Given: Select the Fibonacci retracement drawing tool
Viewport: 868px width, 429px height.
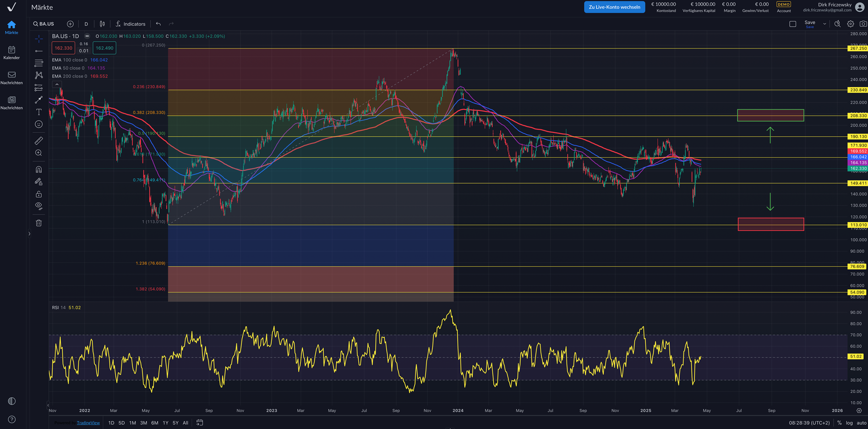Looking at the screenshot, I should (39, 63).
